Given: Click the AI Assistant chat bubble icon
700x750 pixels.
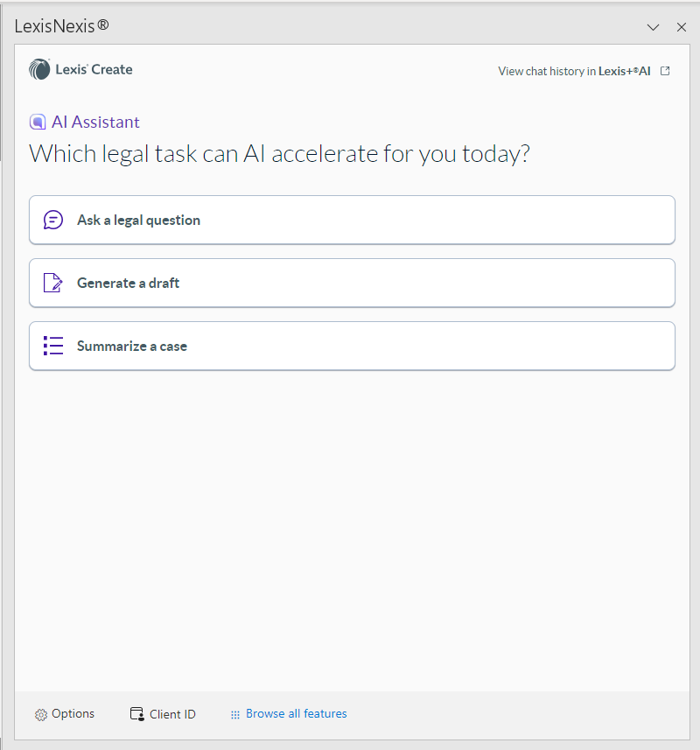Looking at the screenshot, I should coord(38,122).
